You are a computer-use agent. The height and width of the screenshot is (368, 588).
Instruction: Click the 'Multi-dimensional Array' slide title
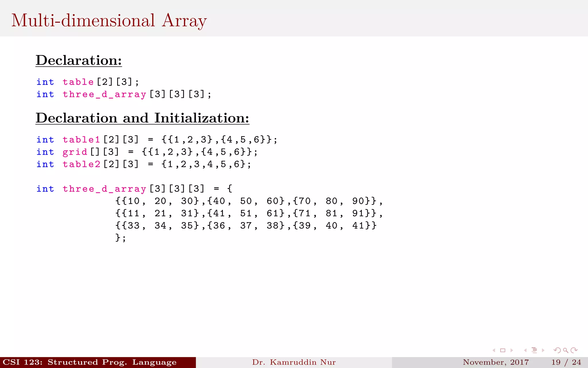coord(109,21)
